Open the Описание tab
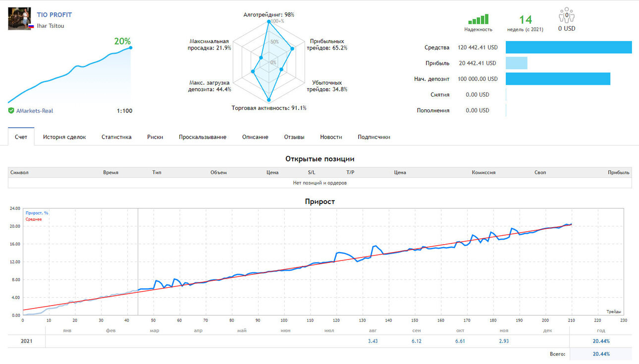Image resolution: width=639 pixels, height=364 pixels. point(255,137)
